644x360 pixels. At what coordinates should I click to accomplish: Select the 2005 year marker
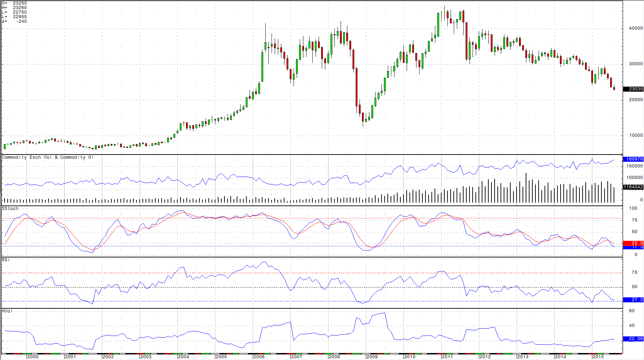pos(221,357)
